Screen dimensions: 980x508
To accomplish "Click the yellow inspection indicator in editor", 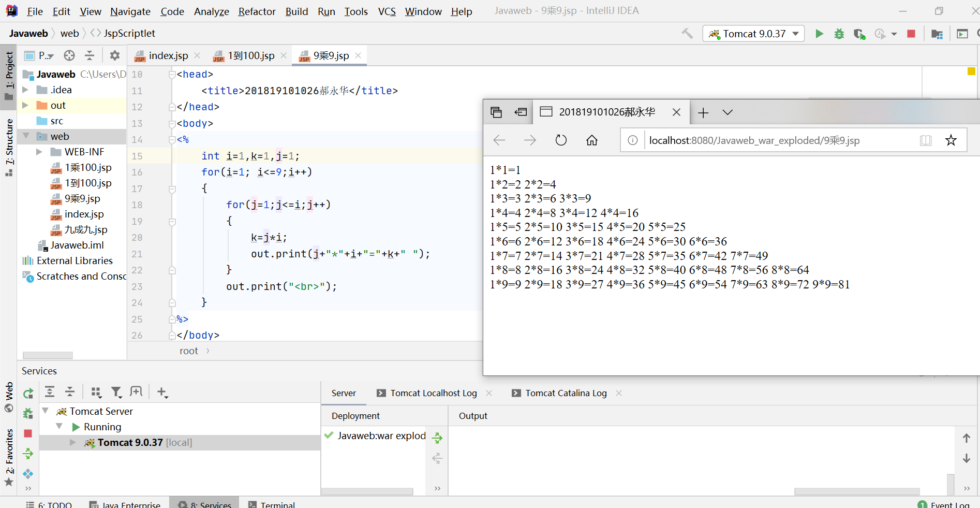I will 971,71.
